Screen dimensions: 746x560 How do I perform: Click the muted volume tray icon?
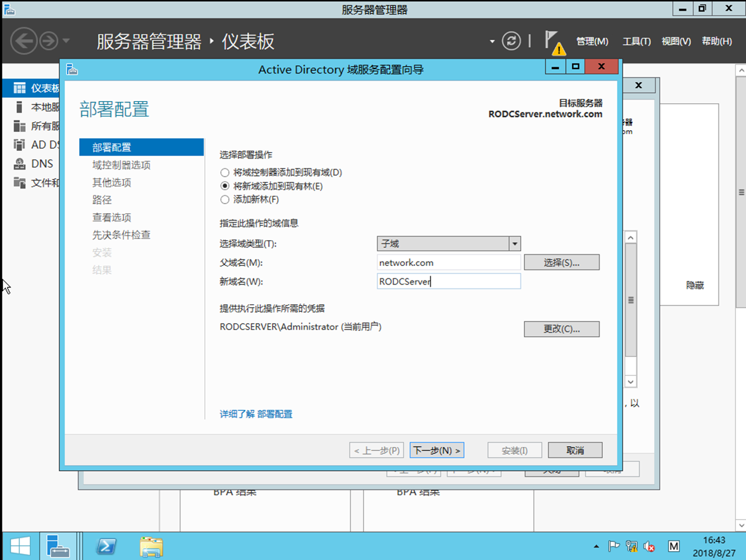(x=649, y=546)
